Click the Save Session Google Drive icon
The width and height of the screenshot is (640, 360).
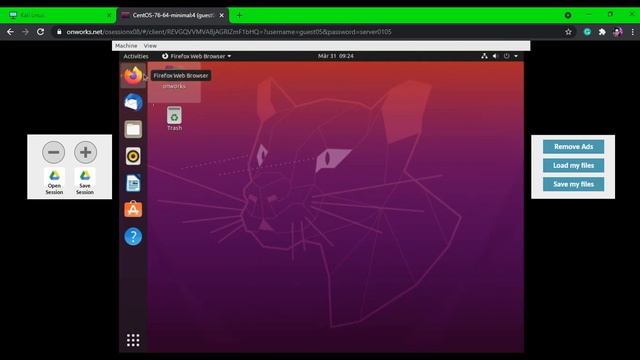pyautogui.click(x=85, y=182)
